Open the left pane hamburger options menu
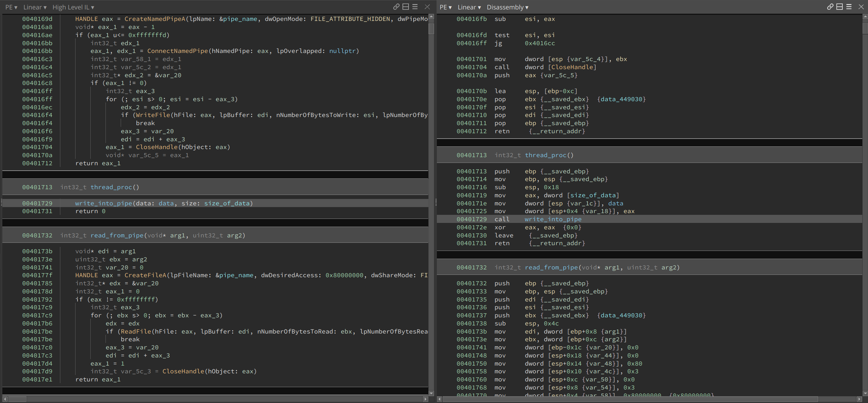Image resolution: width=868 pixels, height=403 pixels. pos(415,7)
